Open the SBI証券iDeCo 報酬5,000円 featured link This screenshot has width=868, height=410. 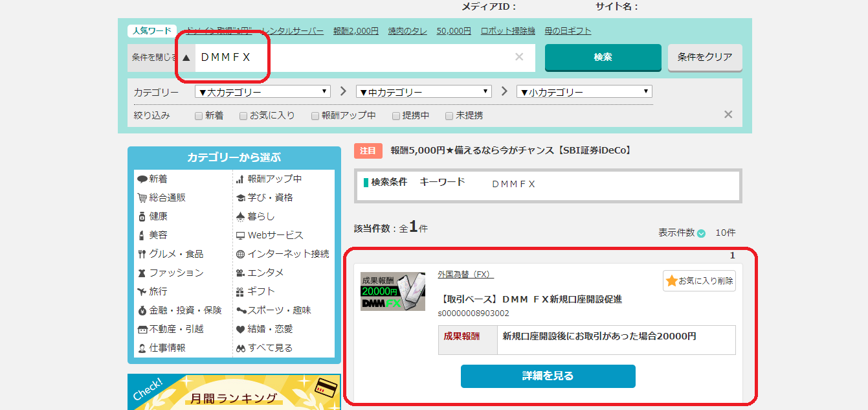coord(511,150)
